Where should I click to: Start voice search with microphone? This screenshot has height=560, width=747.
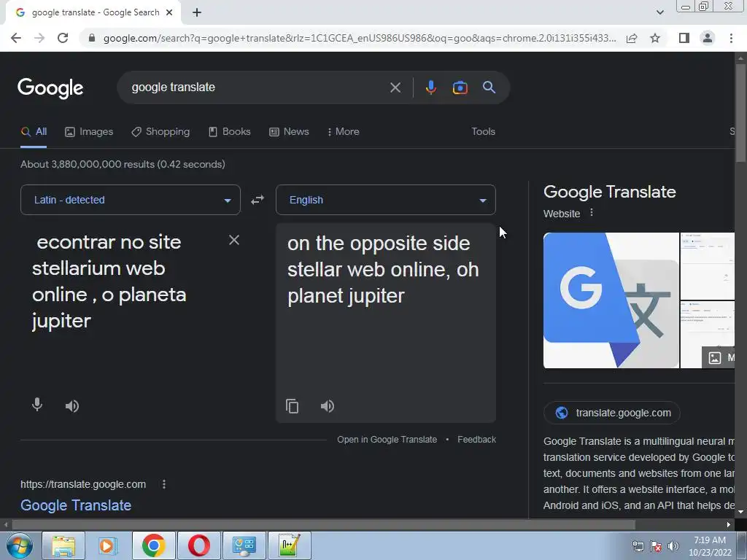(430, 87)
